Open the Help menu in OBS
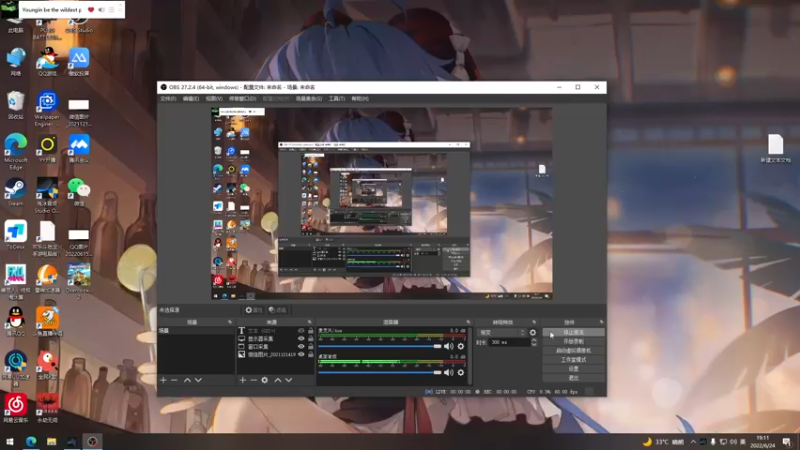This screenshot has width=800, height=450. pos(360,98)
